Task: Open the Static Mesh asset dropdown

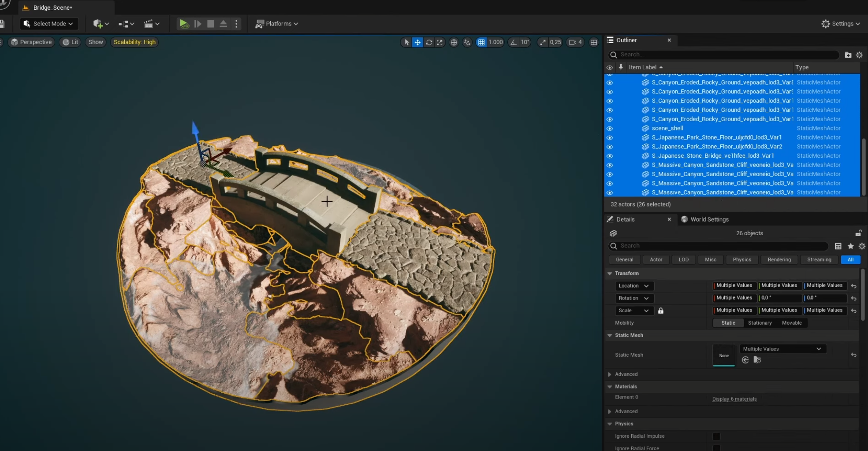Action: [x=782, y=349]
